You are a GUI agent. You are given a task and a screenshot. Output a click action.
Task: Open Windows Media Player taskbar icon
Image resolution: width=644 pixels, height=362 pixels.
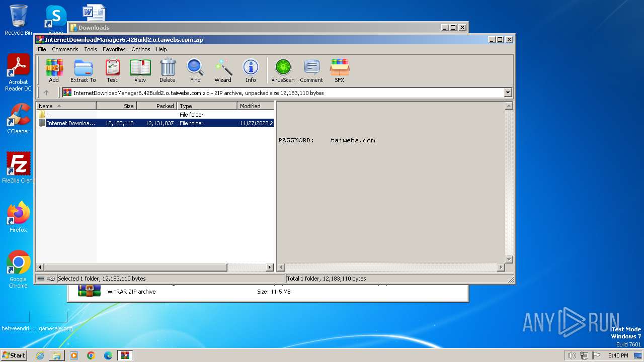coord(74,355)
